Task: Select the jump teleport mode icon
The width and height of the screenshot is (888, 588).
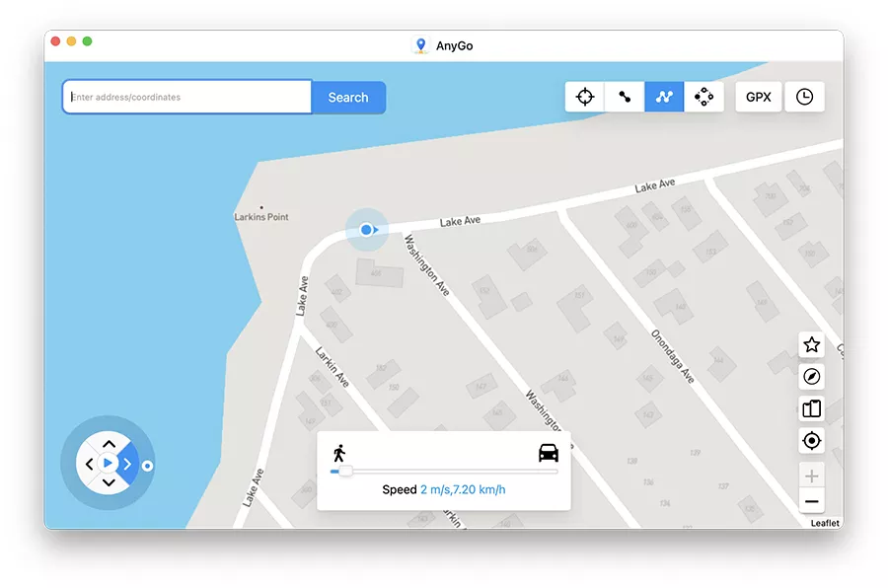Action: coord(703,97)
